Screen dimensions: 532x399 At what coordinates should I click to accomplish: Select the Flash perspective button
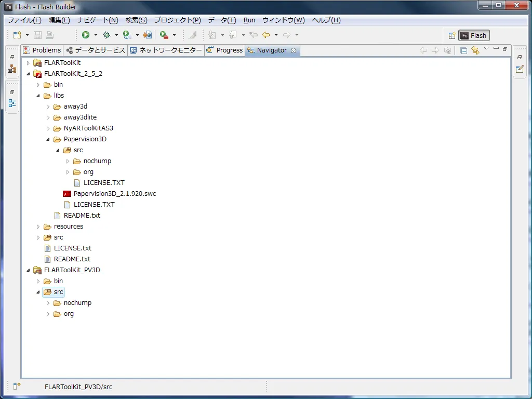(x=474, y=36)
